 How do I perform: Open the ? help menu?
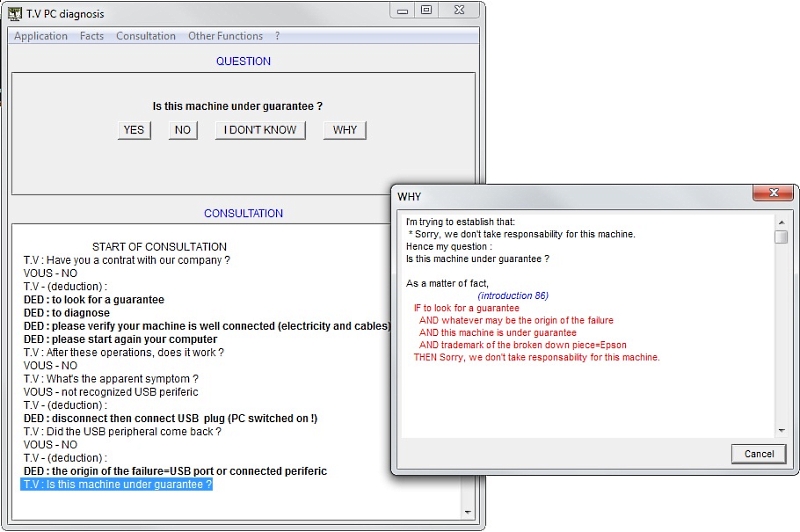coord(277,36)
